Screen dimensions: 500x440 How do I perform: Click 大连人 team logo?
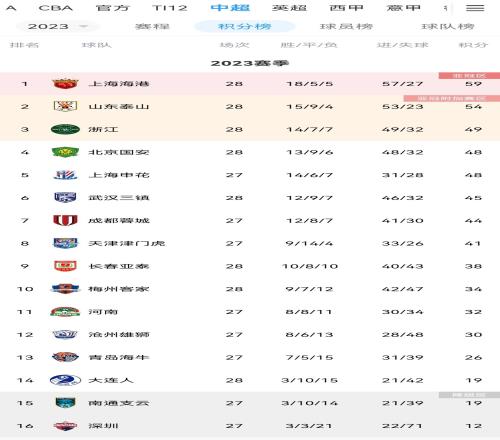pos(65,380)
